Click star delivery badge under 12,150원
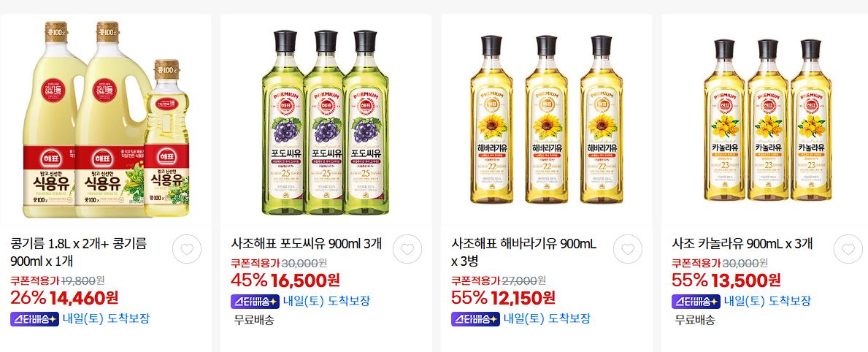This screenshot has height=352, width=868. point(475,319)
